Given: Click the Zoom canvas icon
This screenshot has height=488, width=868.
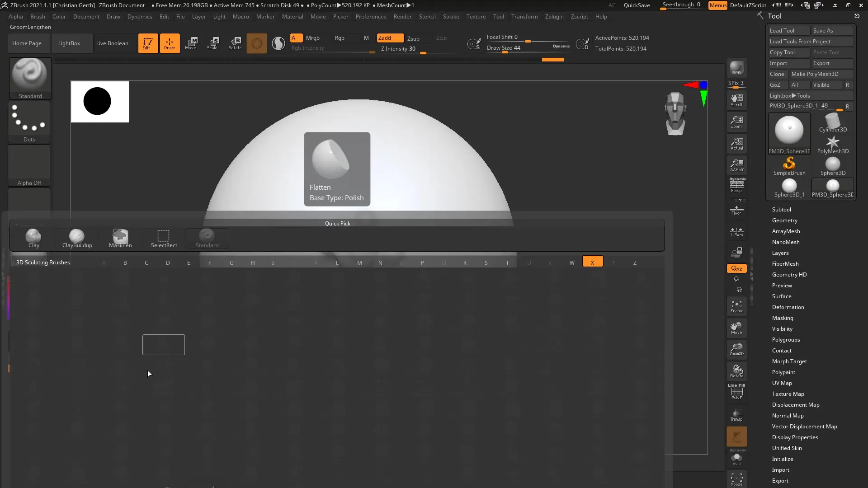Looking at the screenshot, I should click(x=736, y=122).
